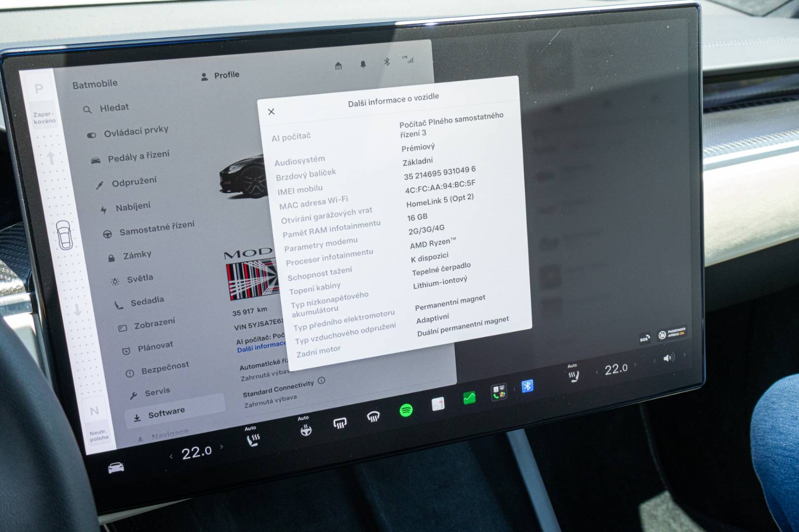The image size is (799, 532).
Task: Open the green stocks chart app
Action: [469, 398]
